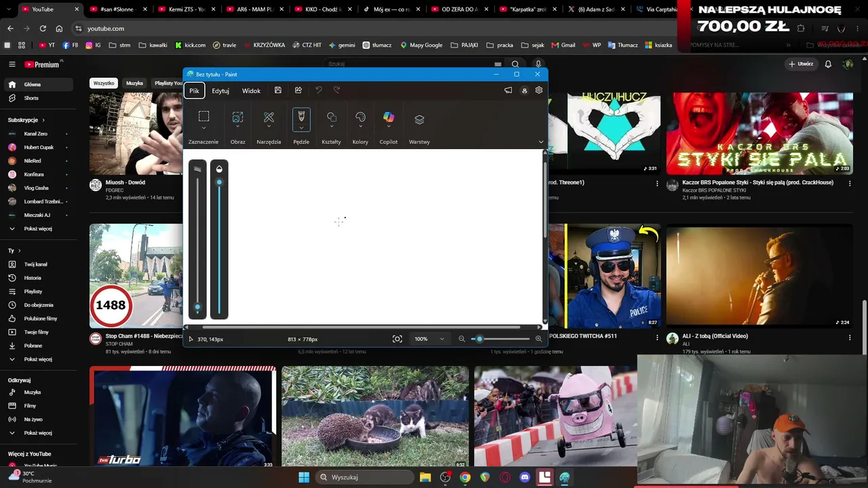868x488 pixels.
Task: Click the fit-to-window icon in Paint status bar
Action: point(397,339)
